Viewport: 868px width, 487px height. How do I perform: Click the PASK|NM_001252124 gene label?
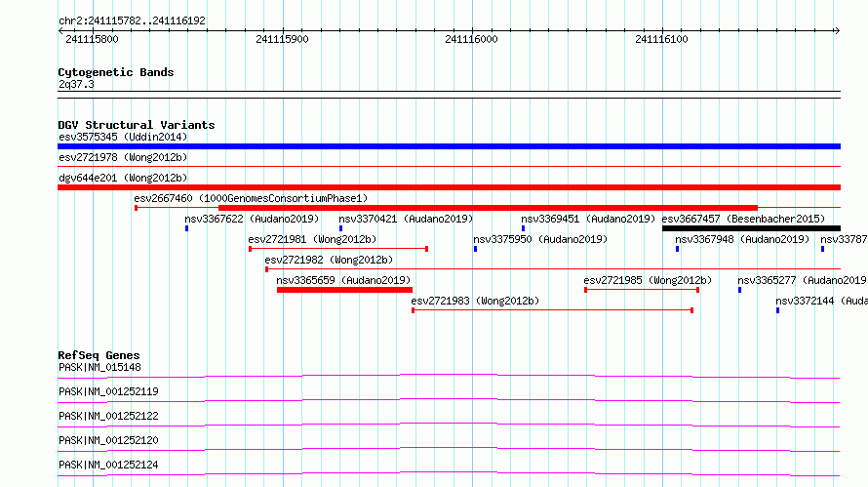point(108,465)
